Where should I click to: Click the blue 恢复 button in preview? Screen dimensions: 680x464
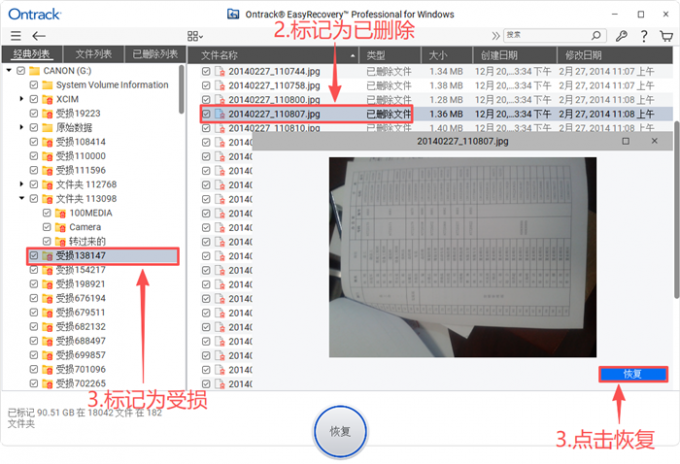[633, 374]
